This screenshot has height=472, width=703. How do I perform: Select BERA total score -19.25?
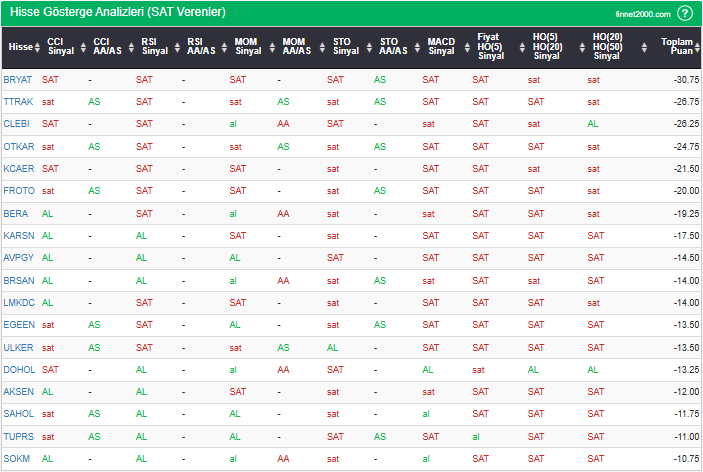686,213
